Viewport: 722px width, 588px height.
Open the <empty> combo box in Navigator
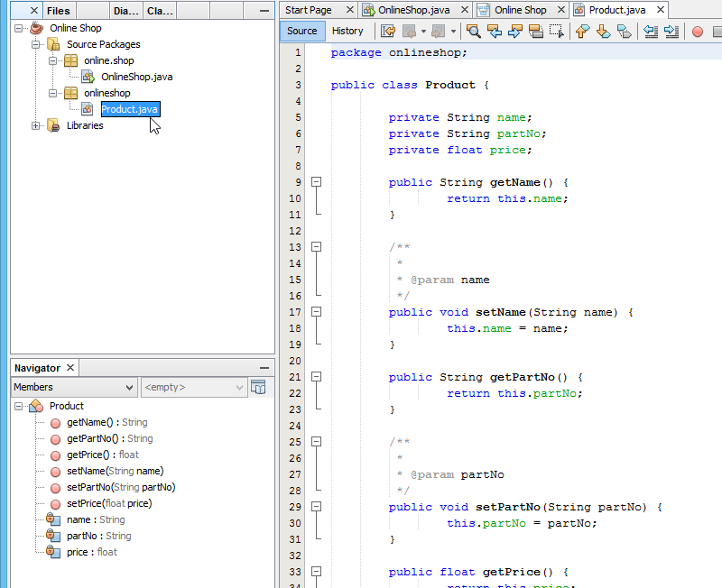[x=193, y=388]
